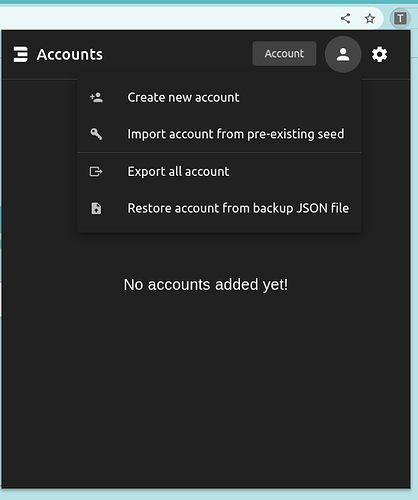The width and height of the screenshot is (418, 500).
Task: Click the add-person icon for new account
Action: click(96, 97)
